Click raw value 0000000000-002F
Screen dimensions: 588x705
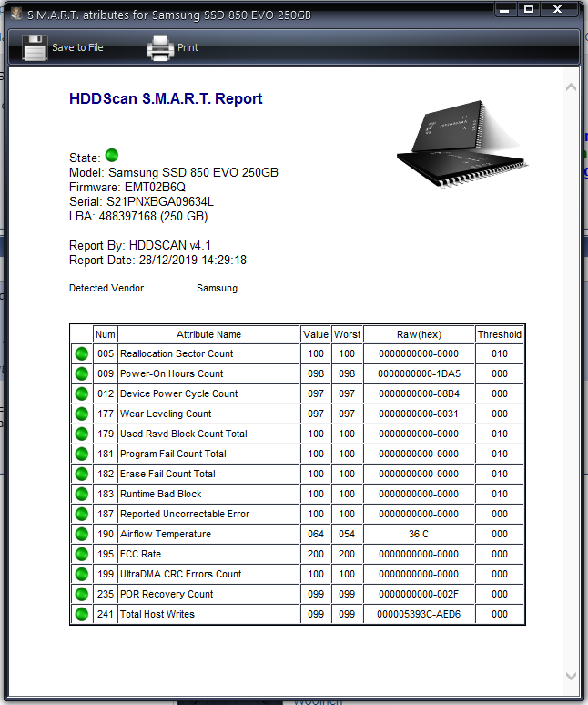click(419, 594)
